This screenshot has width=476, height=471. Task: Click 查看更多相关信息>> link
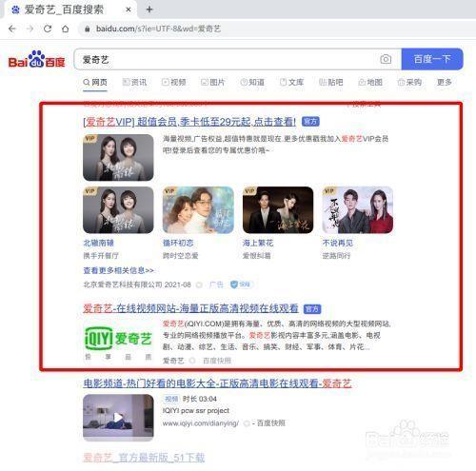(x=119, y=270)
